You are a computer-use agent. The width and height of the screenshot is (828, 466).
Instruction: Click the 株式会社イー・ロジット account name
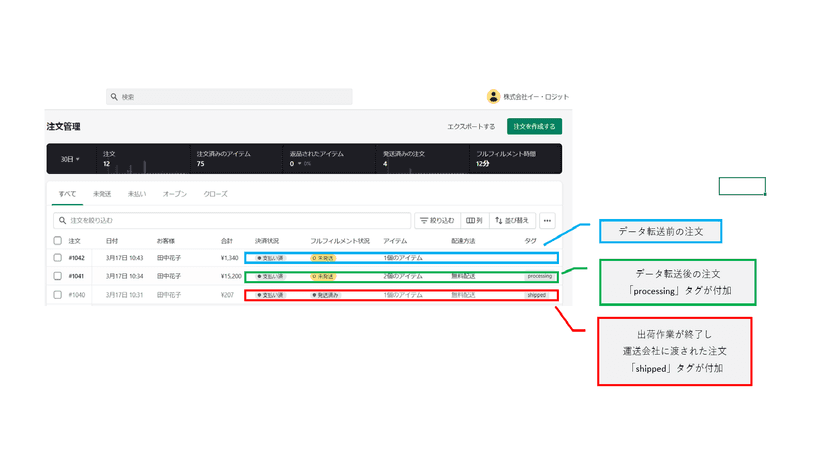point(535,97)
